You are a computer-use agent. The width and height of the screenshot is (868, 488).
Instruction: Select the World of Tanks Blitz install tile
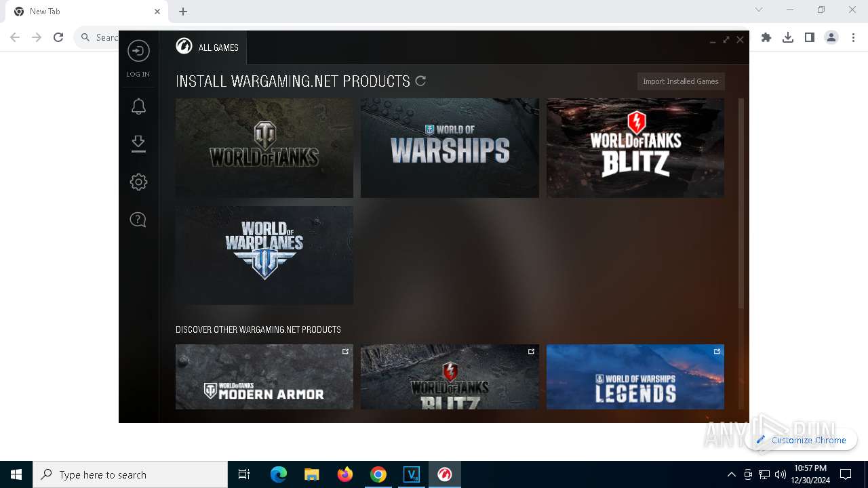tap(635, 148)
